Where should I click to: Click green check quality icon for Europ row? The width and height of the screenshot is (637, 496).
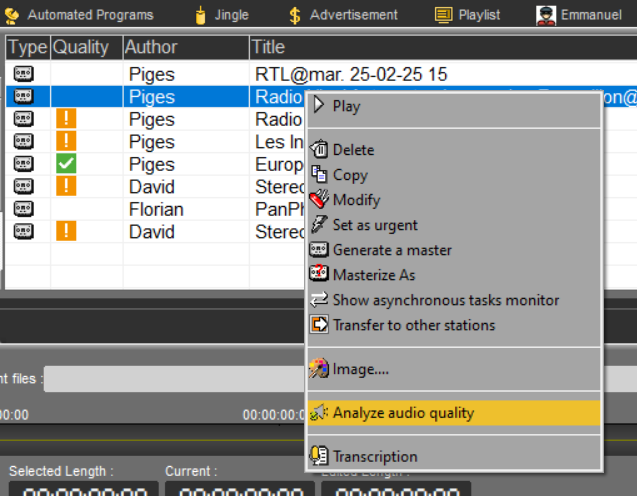pyautogui.click(x=66, y=164)
